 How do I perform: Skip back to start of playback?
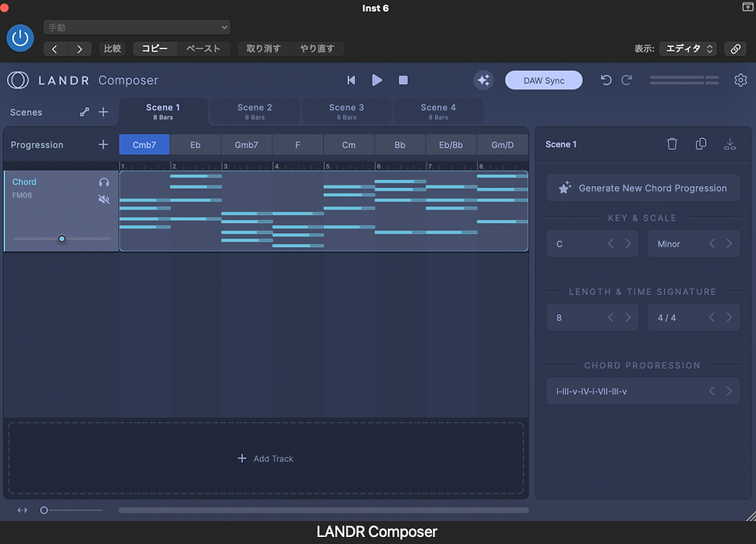click(x=351, y=80)
